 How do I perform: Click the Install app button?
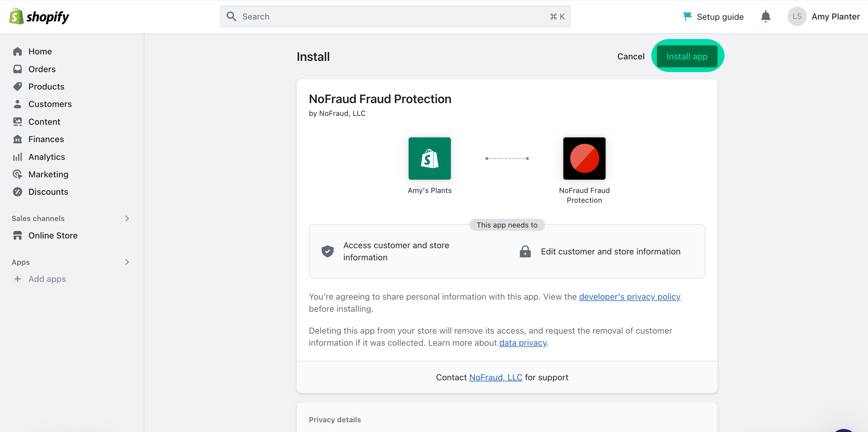[x=687, y=56]
